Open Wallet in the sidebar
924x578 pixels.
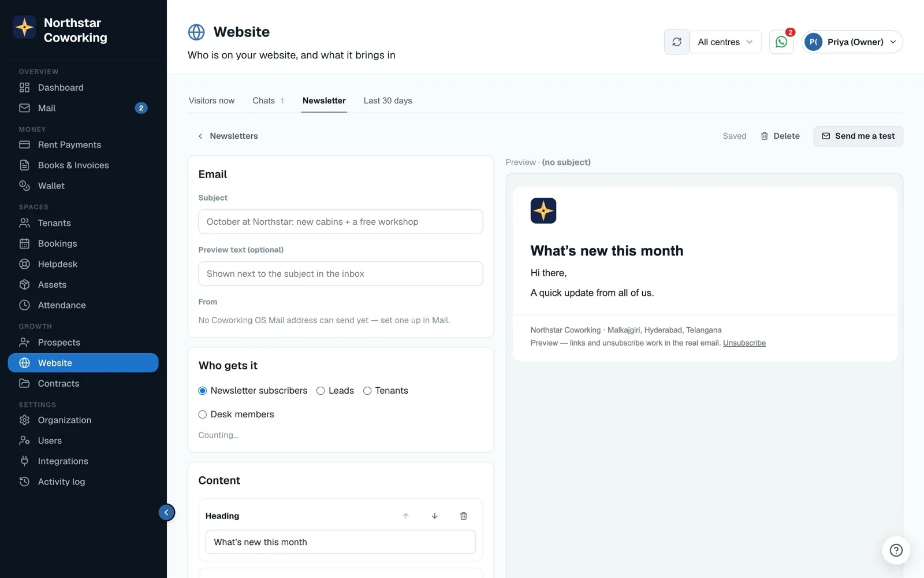(83, 186)
